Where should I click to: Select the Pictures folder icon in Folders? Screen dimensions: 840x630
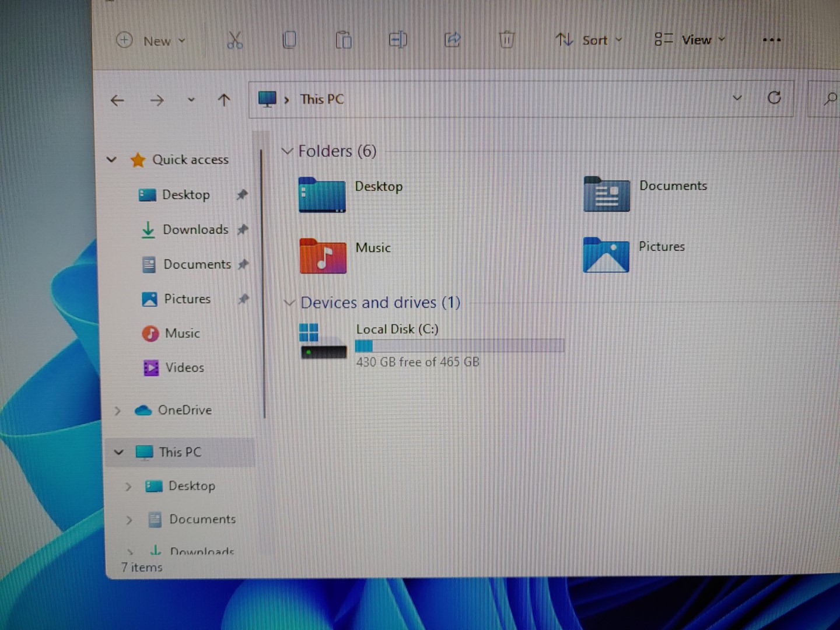(606, 255)
